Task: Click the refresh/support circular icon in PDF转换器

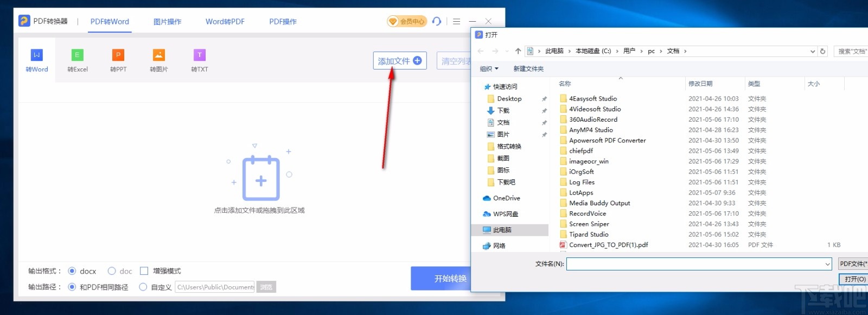Action: [x=437, y=21]
